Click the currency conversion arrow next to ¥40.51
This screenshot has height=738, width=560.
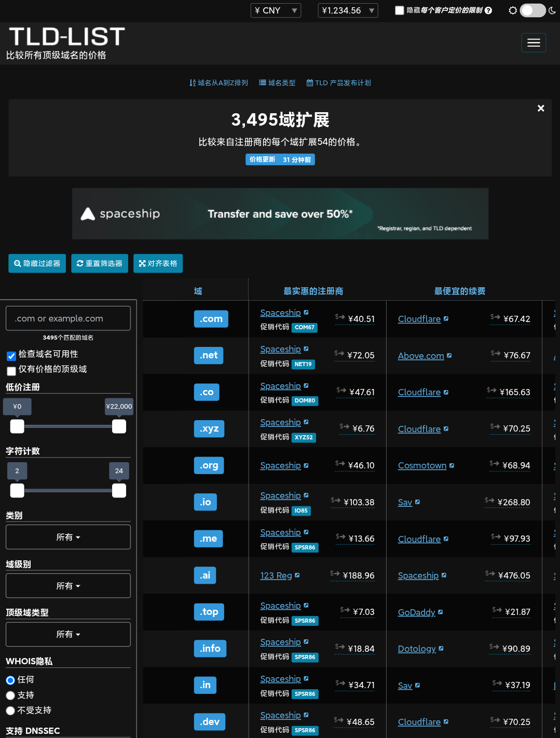[339, 316]
